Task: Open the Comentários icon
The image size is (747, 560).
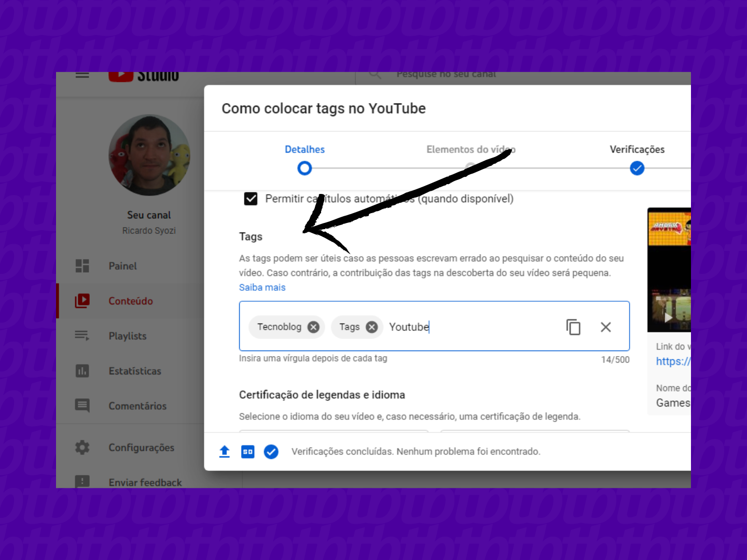Action: 82,405
